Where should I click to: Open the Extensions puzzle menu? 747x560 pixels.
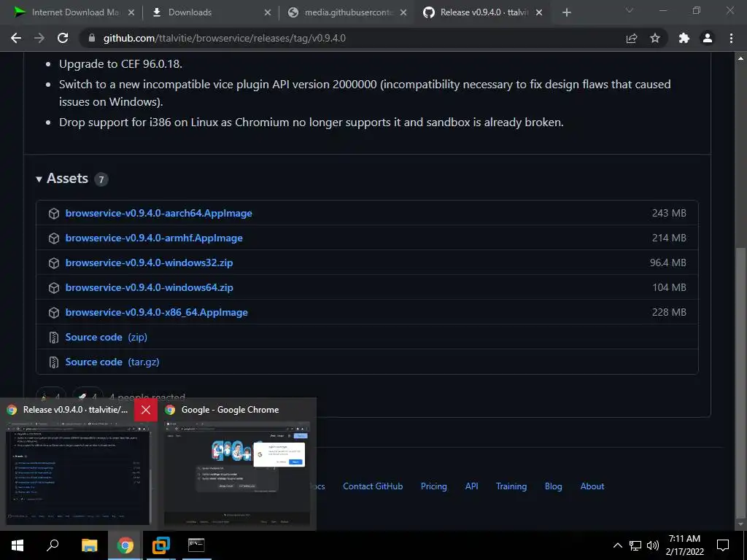[x=684, y=38]
